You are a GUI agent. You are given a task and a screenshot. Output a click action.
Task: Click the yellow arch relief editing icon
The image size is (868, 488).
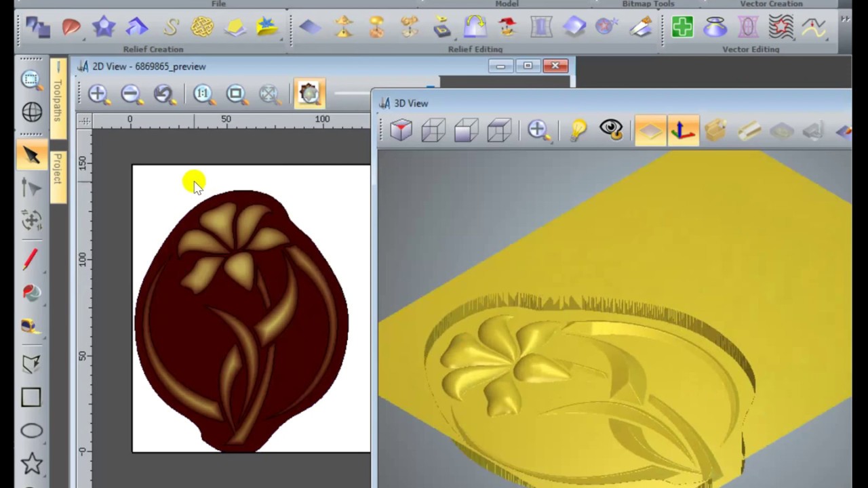point(475,27)
